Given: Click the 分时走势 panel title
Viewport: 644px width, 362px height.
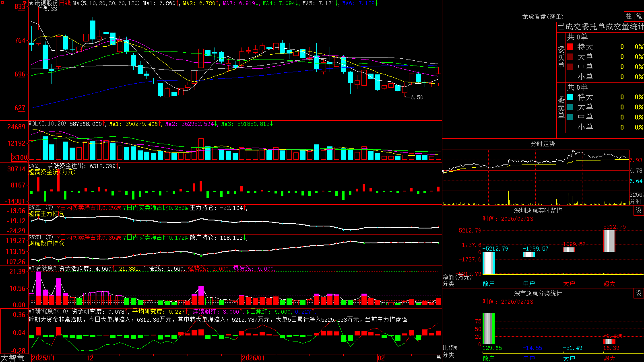Looking at the screenshot, I should pos(543,144).
